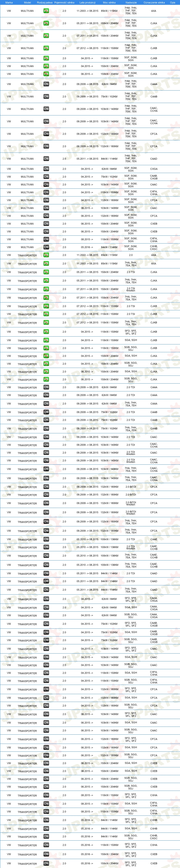Click CFCA code in Transporter 06.2015 SGB row
Viewport: 180px width, 868px height.
154,755
